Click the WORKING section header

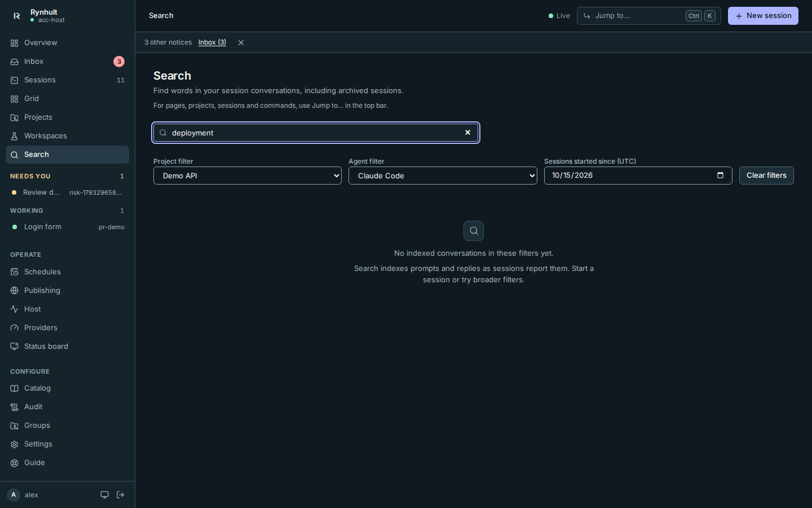tap(27, 211)
